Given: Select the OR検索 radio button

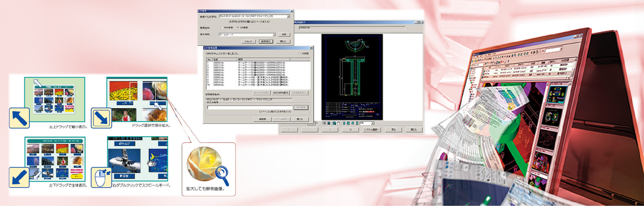Looking at the screenshot, I should [x=238, y=28].
